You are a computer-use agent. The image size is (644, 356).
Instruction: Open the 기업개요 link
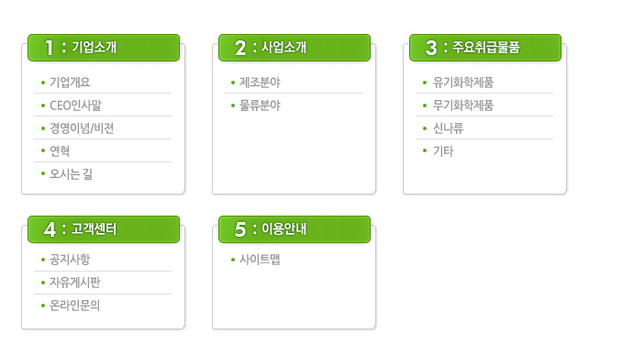pyautogui.click(x=70, y=83)
